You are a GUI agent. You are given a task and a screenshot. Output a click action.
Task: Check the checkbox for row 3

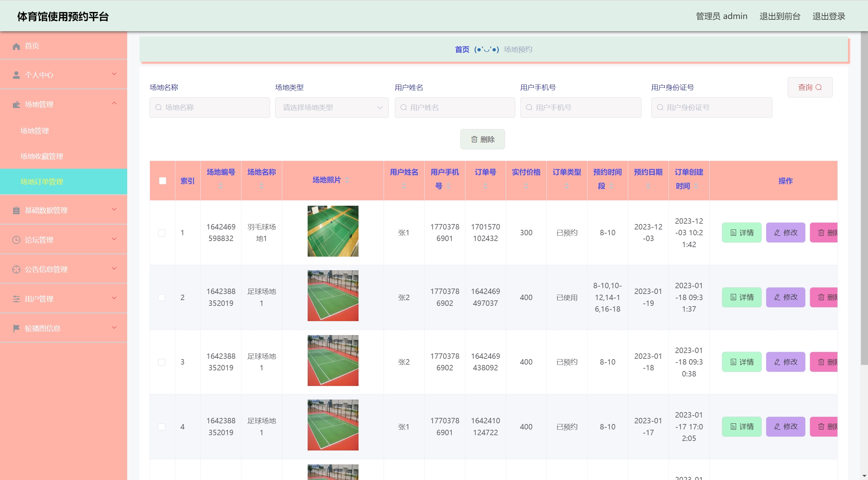pyautogui.click(x=162, y=362)
